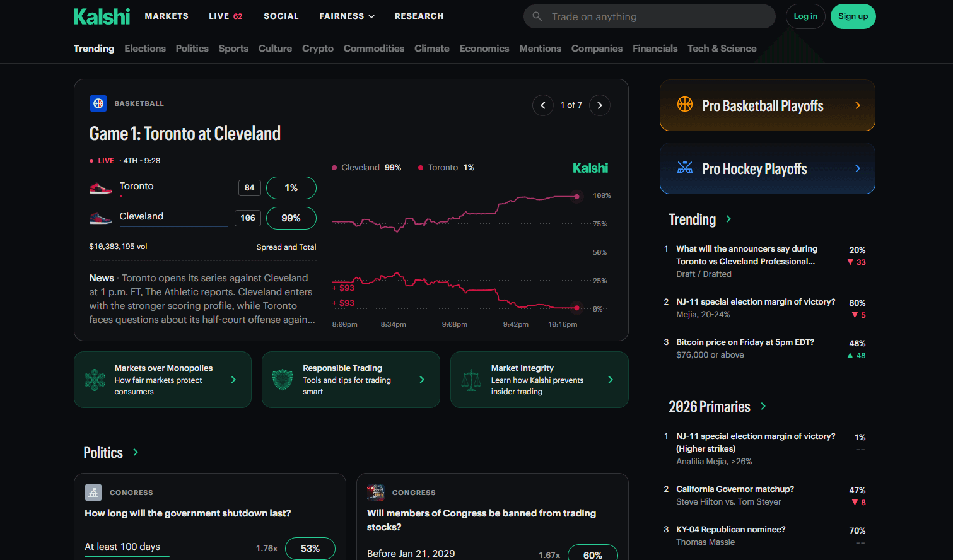953x560 pixels.
Task: Open the FAIRNESS dropdown menu
Action: pyautogui.click(x=347, y=16)
